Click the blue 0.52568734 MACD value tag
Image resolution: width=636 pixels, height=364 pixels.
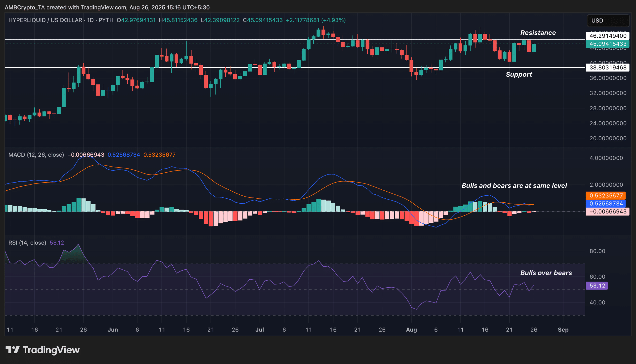[x=605, y=204]
